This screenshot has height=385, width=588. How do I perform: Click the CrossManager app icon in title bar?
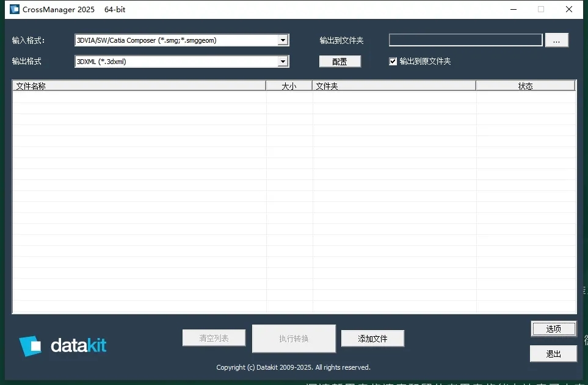click(x=15, y=9)
